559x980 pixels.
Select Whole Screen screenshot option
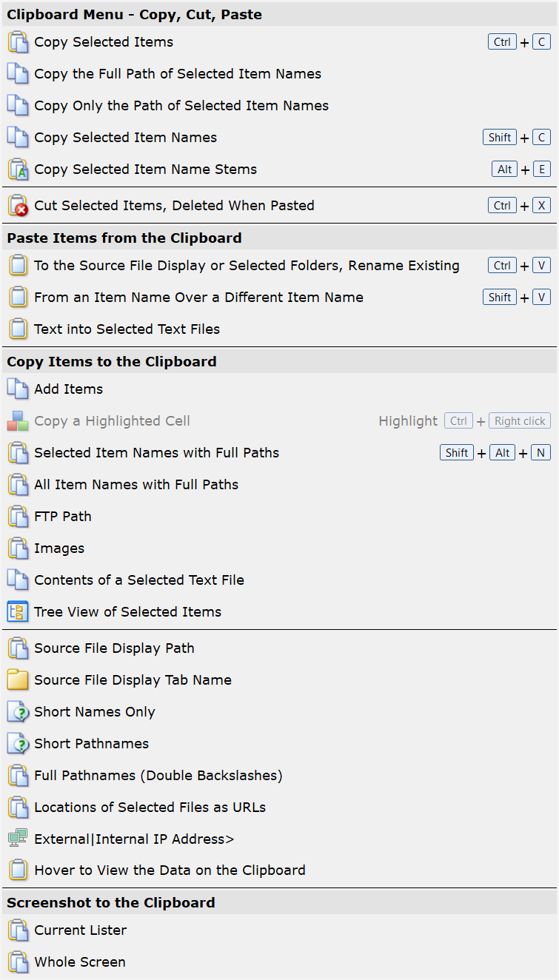click(279, 962)
